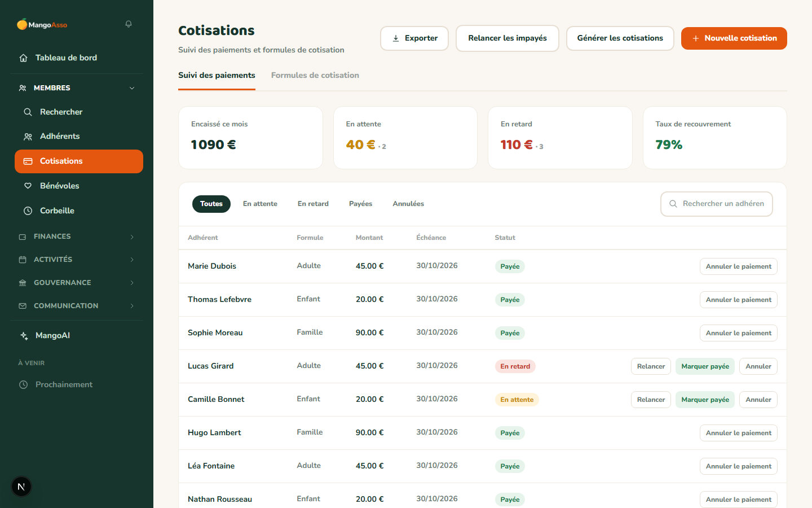Expand the GOUVERNANCE section chevron
Viewport: 812px width, 508px height.
tap(132, 283)
